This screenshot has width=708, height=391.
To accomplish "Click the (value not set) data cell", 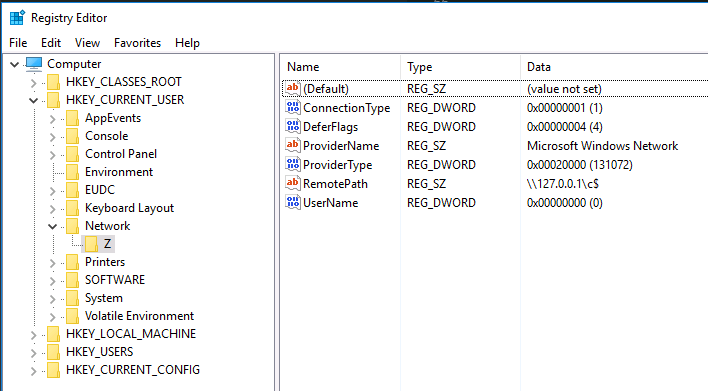I will pyautogui.click(x=564, y=89).
